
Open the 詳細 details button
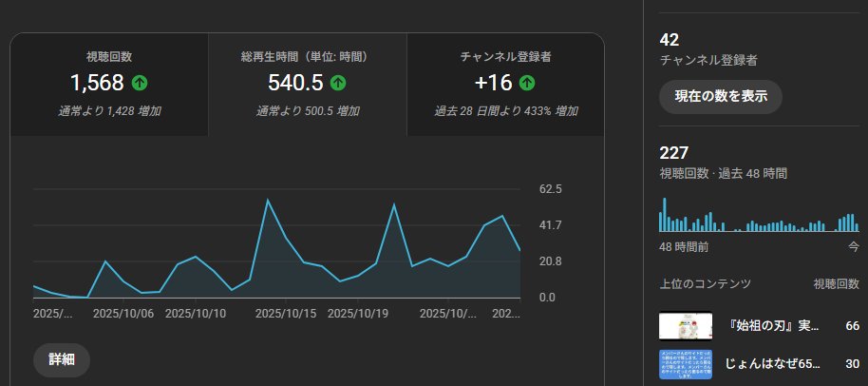tap(62, 359)
